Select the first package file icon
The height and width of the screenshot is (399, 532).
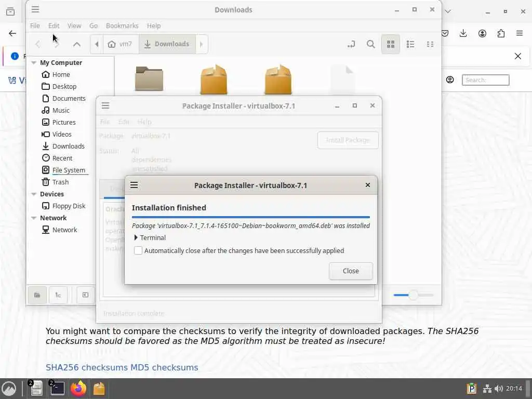pos(214,79)
